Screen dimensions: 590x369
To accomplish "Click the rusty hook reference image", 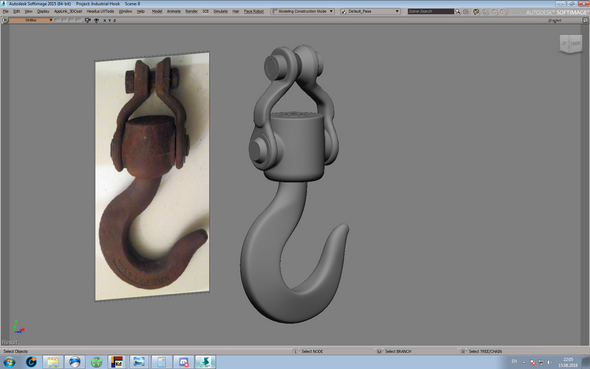I will 152,176.
